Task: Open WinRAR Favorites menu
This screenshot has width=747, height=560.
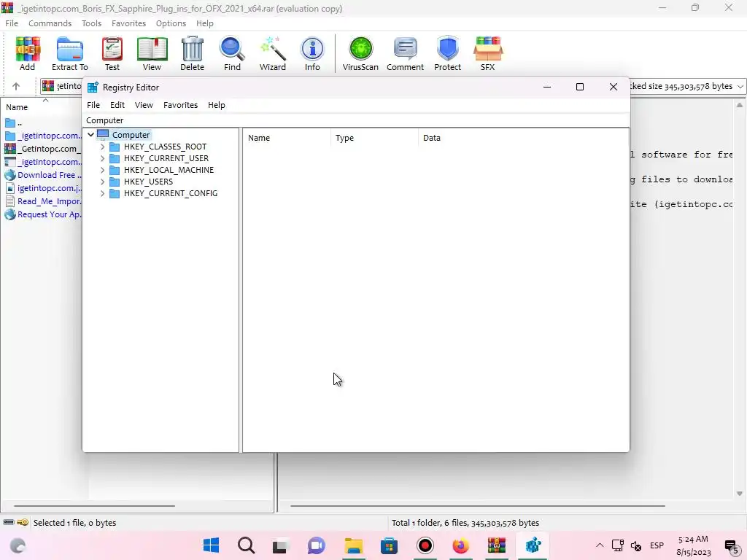Action: point(128,23)
